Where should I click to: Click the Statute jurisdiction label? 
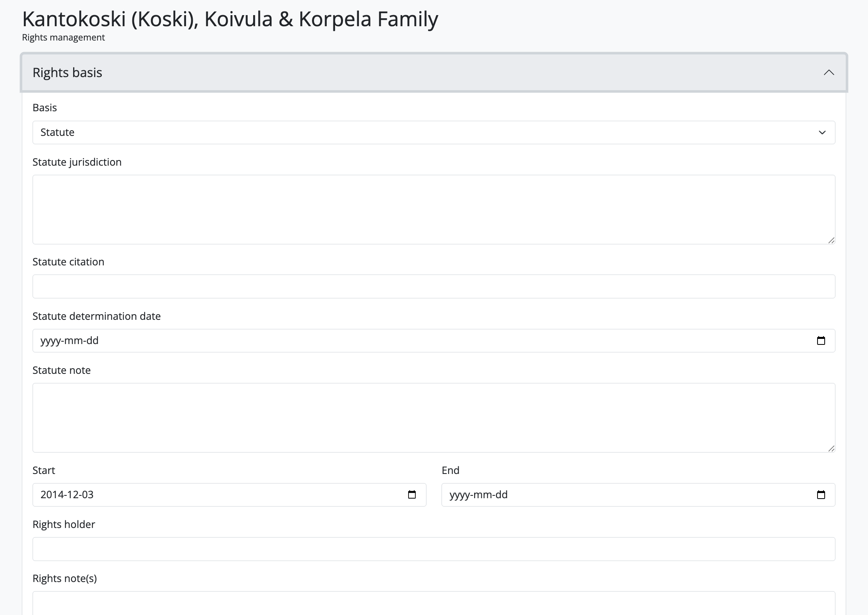(77, 162)
